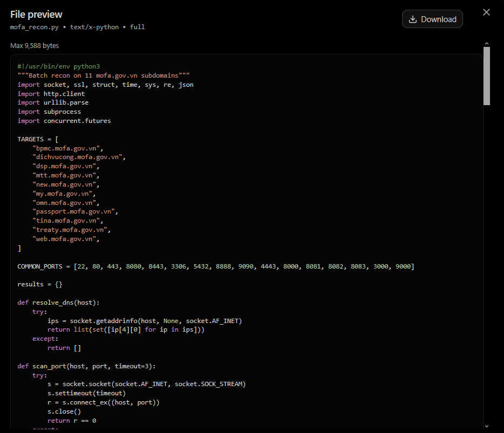Click the 'dsp.mofa.gov.vn' entry
This screenshot has width=504, height=433.
coord(66,166)
